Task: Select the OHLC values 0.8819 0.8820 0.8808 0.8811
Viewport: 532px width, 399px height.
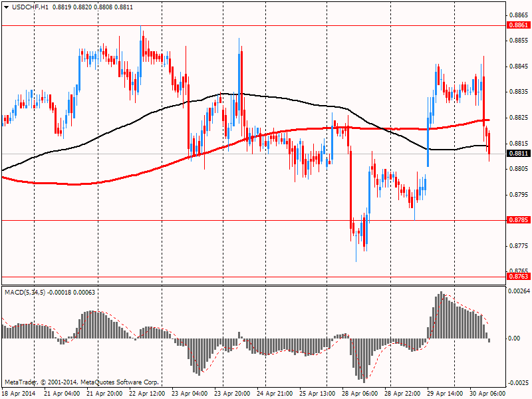Action: tap(93, 7)
